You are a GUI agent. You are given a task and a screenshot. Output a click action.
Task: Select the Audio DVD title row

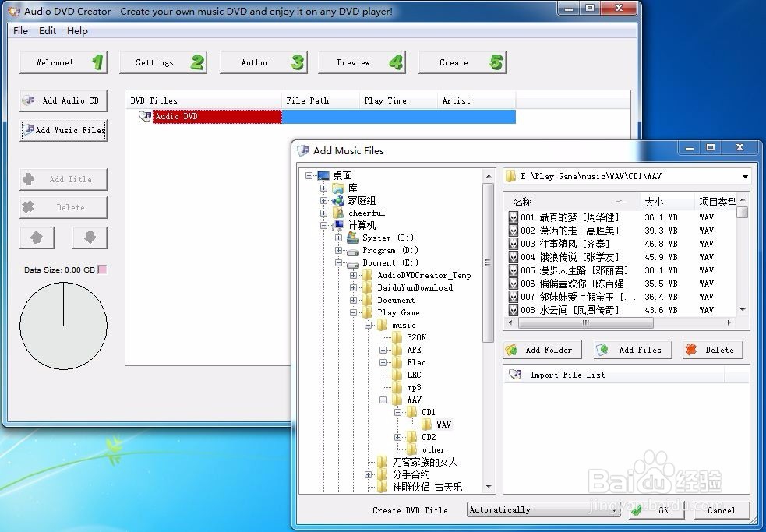[x=334, y=116]
